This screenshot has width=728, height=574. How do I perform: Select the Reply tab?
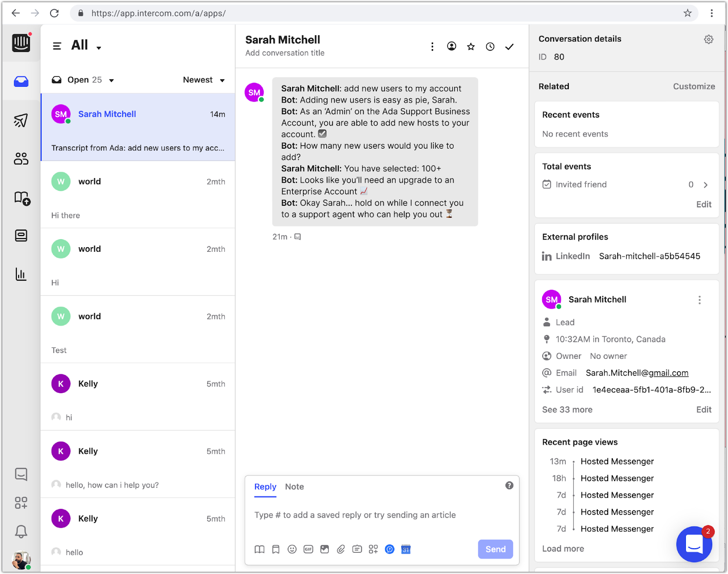[x=265, y=487]
